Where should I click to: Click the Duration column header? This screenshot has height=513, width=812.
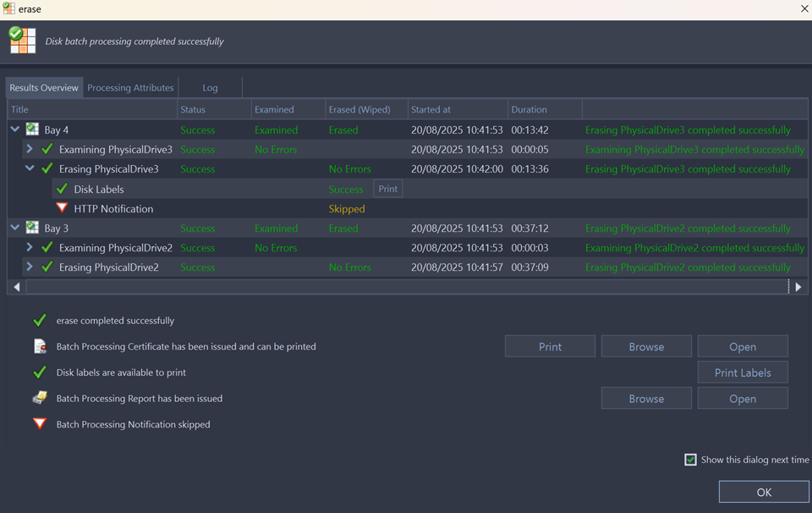click(x=529, y=109)
